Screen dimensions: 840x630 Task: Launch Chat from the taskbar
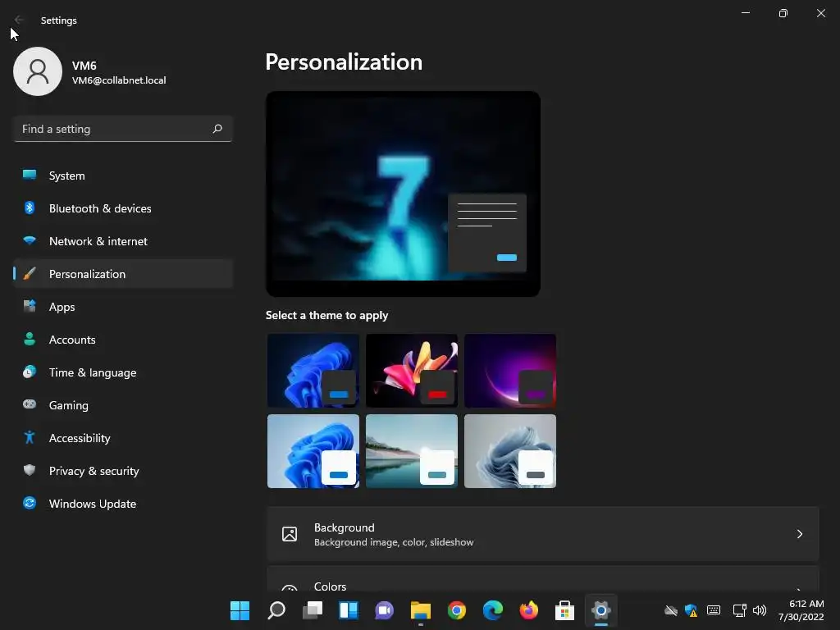coord(384,610)
